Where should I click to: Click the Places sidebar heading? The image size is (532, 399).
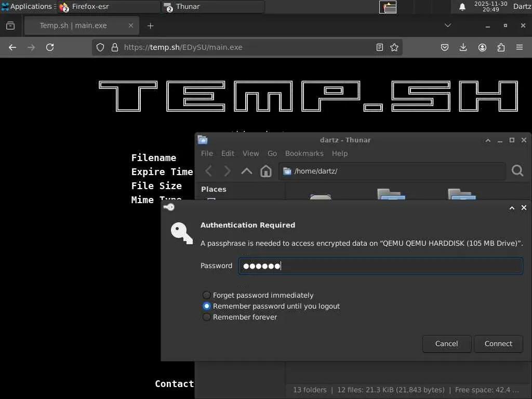click(214, 189)
